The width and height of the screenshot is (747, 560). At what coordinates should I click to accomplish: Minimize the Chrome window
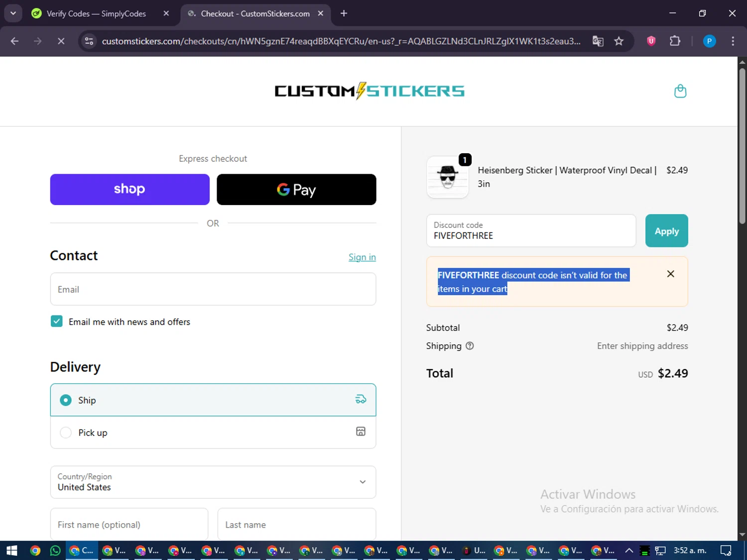[x=673, y=13]
